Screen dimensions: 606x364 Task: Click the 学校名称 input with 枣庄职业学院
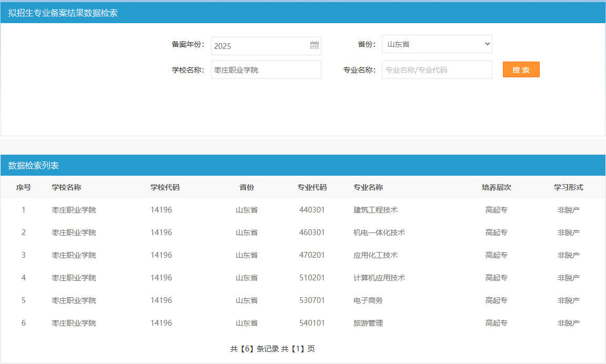(266, 70)
